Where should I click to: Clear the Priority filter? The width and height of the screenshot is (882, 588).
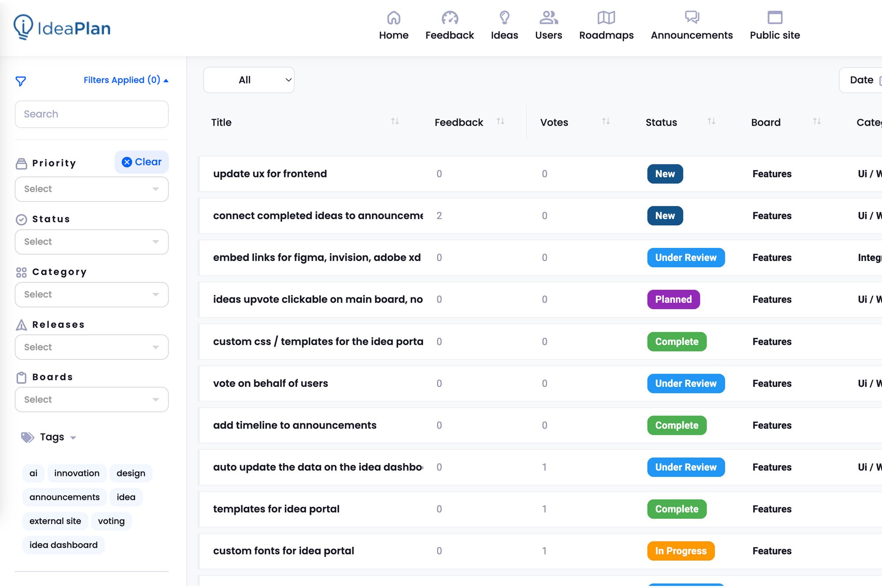[141, 162]
